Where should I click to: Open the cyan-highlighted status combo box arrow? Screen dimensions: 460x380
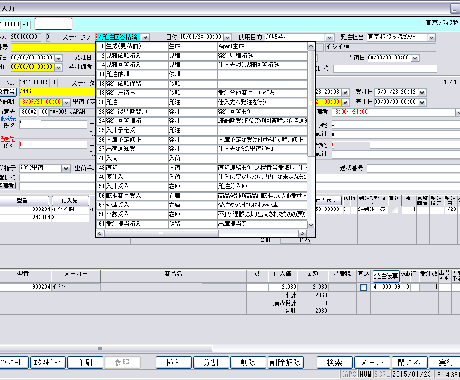click(146, 37)
